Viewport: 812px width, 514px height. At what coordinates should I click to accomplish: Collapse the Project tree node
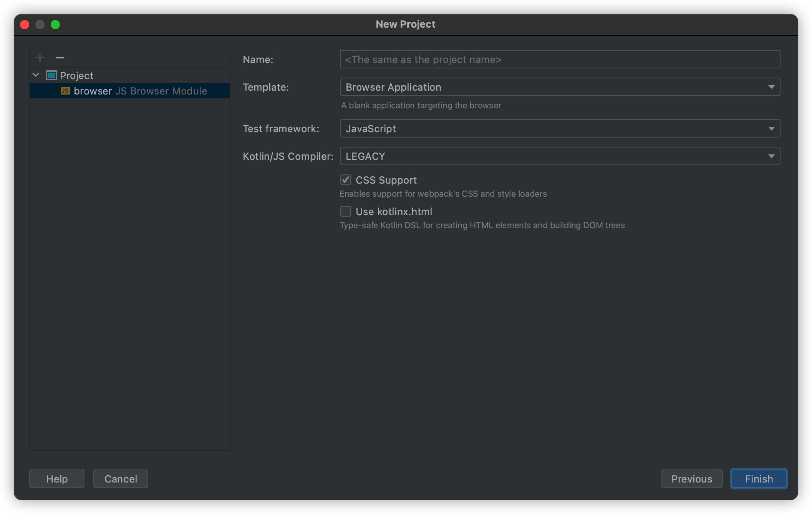coord(36,75)
